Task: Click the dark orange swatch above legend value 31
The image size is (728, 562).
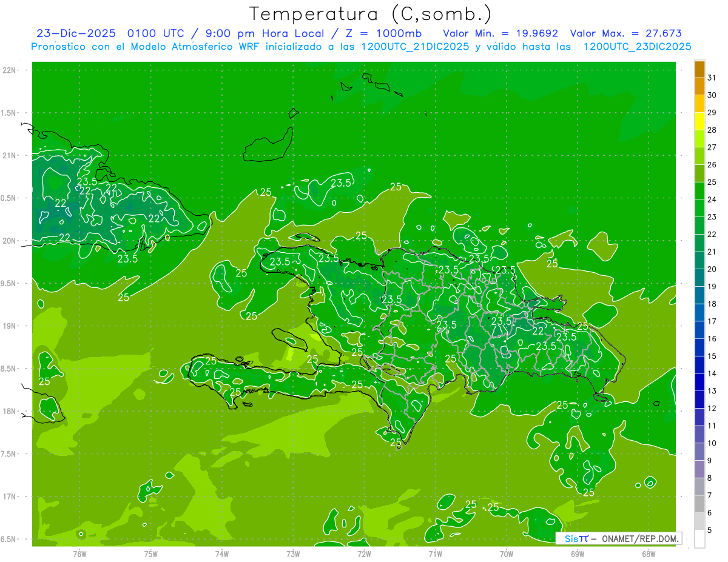Action: pos(699,69)
